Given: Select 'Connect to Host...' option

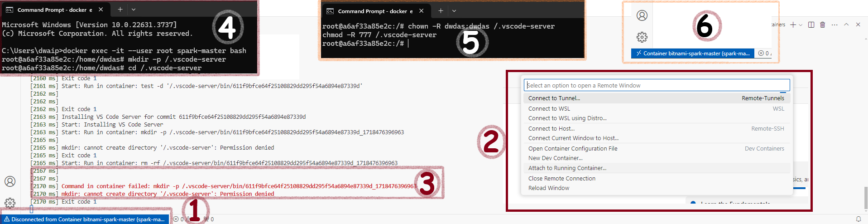Looking at the screenshot, I should [656, 128].
